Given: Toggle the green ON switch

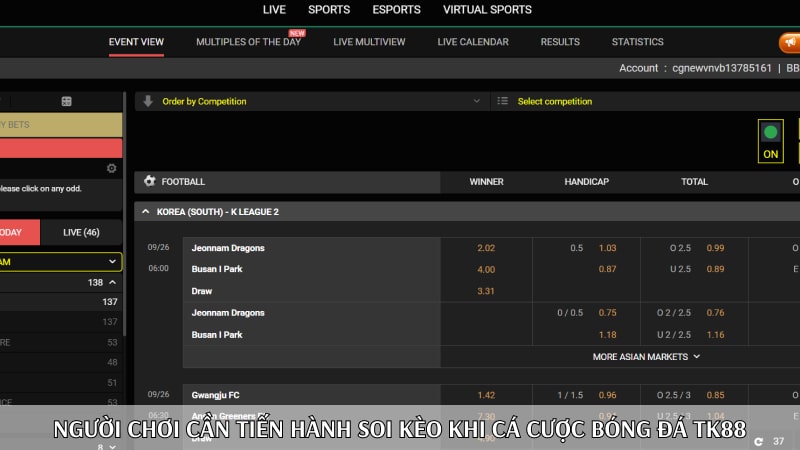Looking at the screenshot, I should [x=770, y=141].
